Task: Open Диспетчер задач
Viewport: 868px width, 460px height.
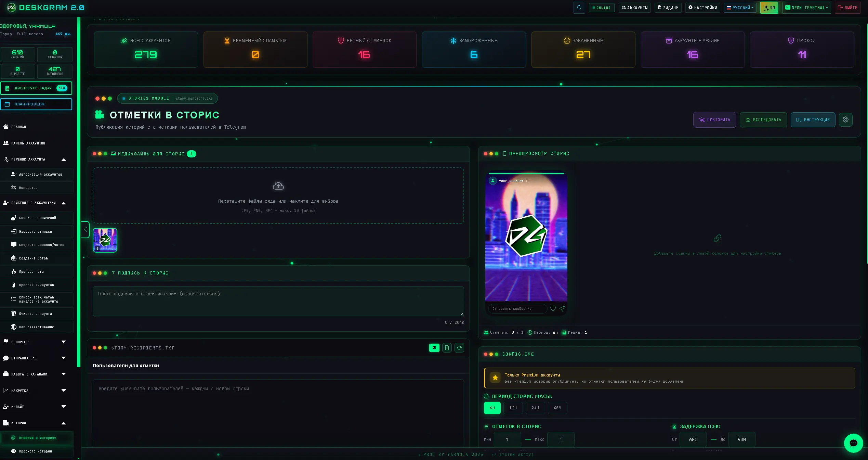Action: click(x=36, y=88)
